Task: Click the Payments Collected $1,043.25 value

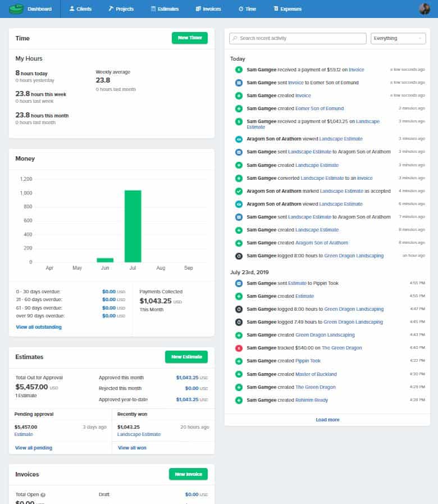Action: (156, 301)
